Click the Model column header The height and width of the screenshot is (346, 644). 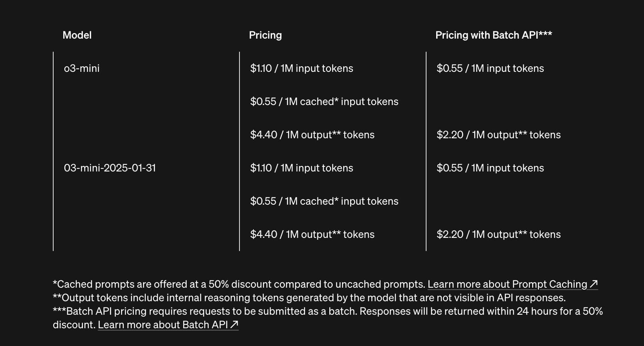77,35
